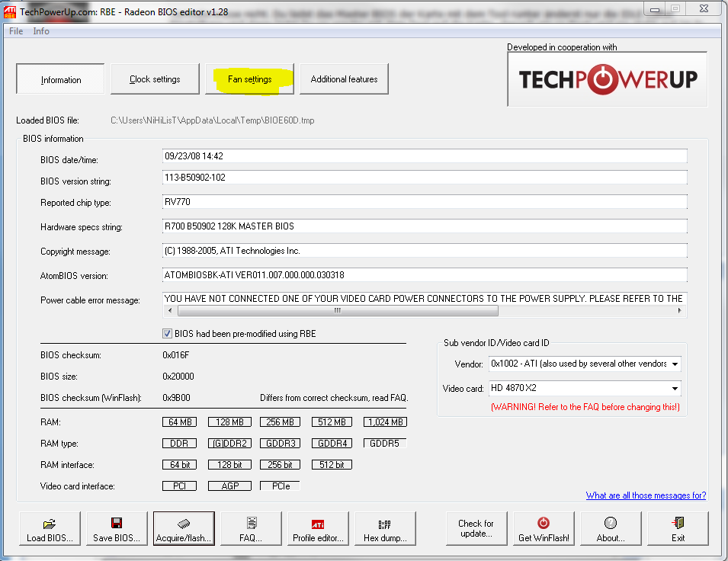
Task: Click the BIOS date/time field
Action: tap(425, 156)
